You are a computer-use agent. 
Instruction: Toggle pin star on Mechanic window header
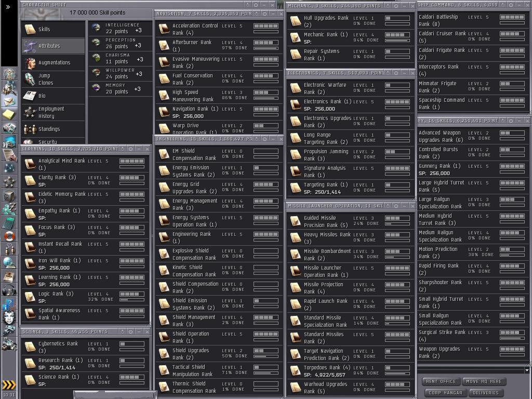[388, 5]
